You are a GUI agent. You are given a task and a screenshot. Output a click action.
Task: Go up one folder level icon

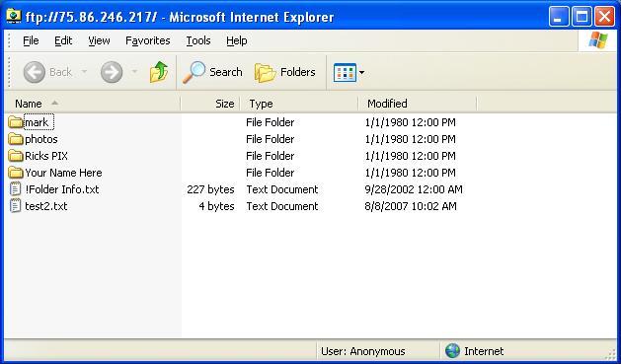[x=159, y=72]
